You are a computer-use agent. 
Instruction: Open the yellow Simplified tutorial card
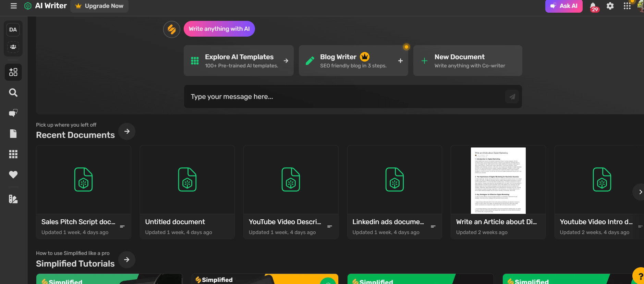(265, 279)
